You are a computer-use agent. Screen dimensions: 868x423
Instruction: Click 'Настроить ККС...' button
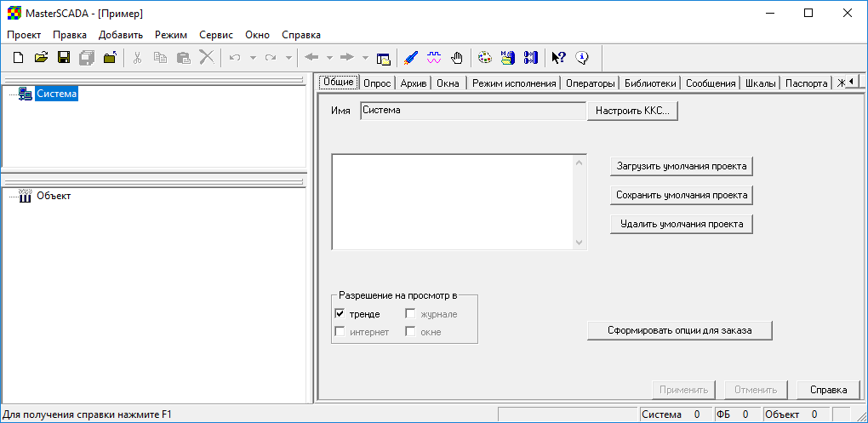(x=632, y=111)
